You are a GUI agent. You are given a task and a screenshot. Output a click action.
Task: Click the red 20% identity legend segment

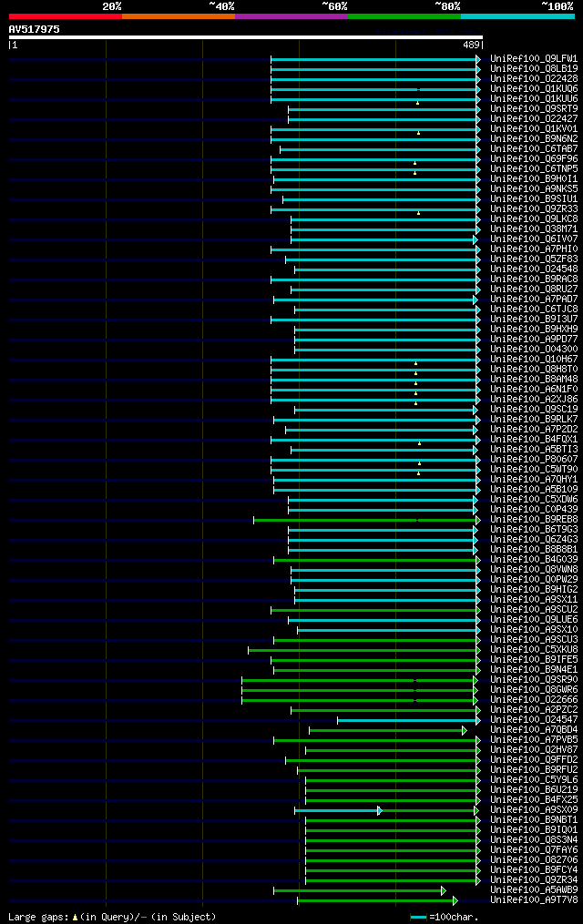[66, 16]
